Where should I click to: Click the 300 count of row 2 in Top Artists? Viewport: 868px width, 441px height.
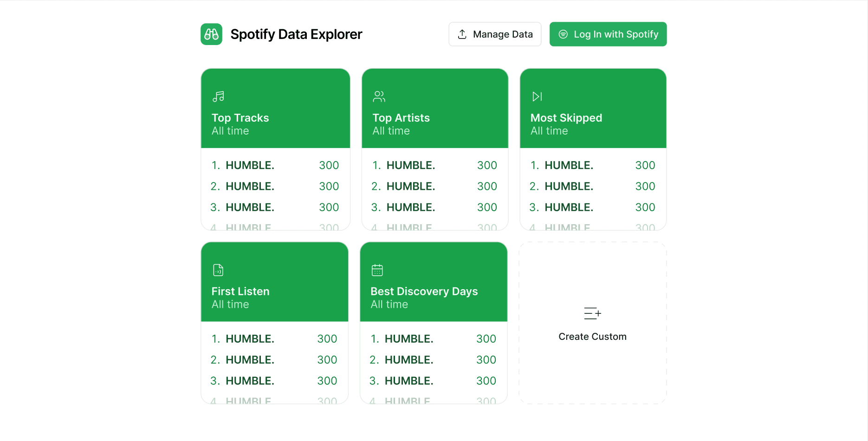[487, 186]
